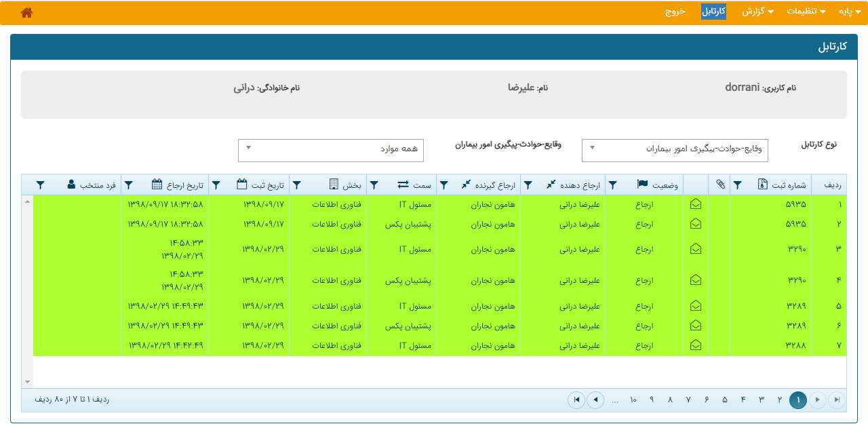
Task: Click the calendar grid icon in تاریخ ارجاع header
Action: tap(157, 184)
